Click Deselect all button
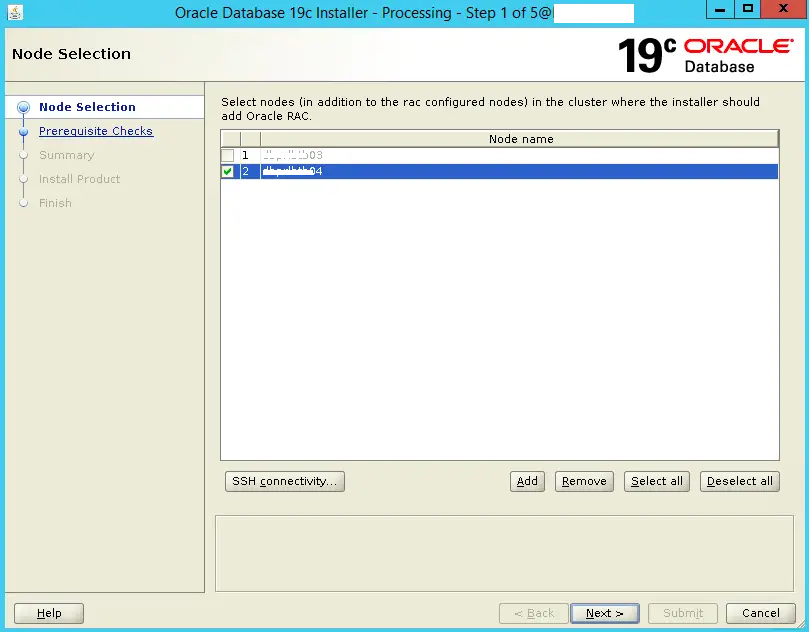 pos(740,481)
